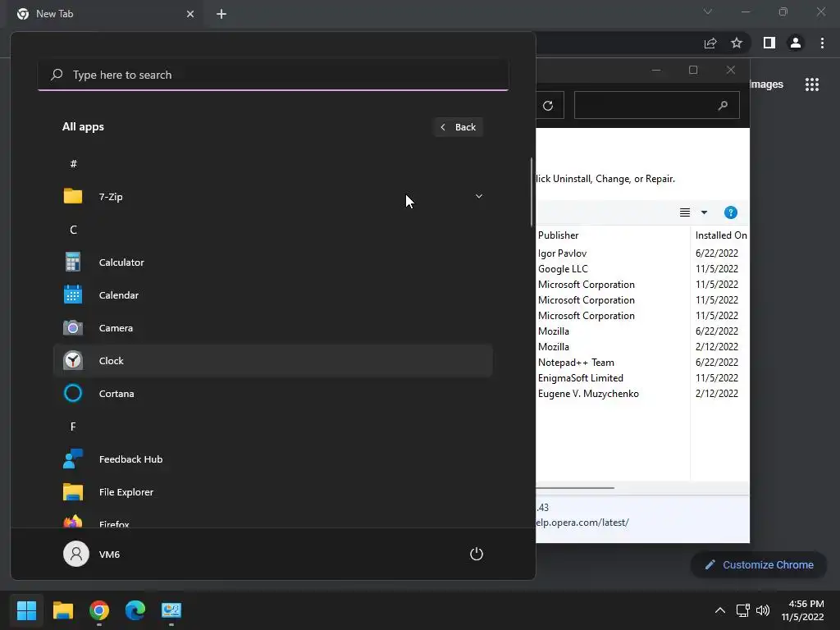Image resolution: width=840 pixels, height=630 pixels.
Task: Select the 'C' letter header
Action: [73, 230]
